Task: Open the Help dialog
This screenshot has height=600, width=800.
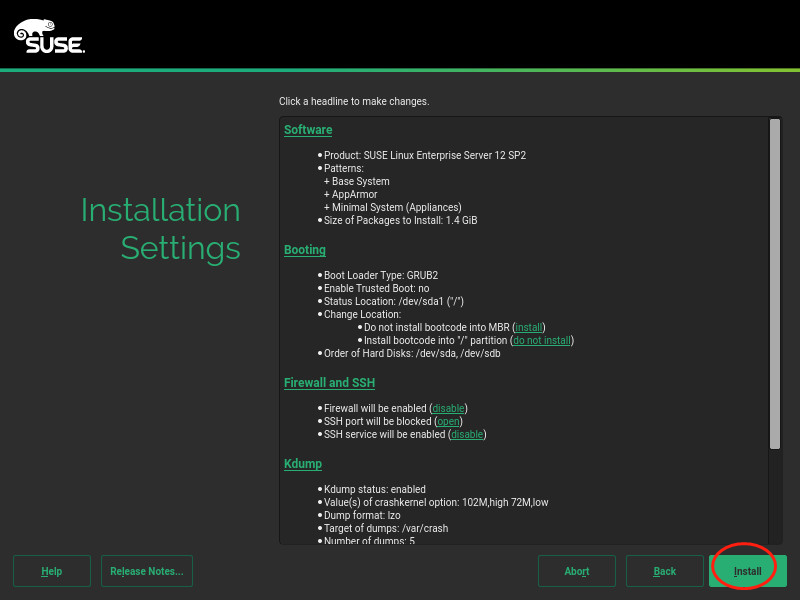Action: [x=52, y=571]
